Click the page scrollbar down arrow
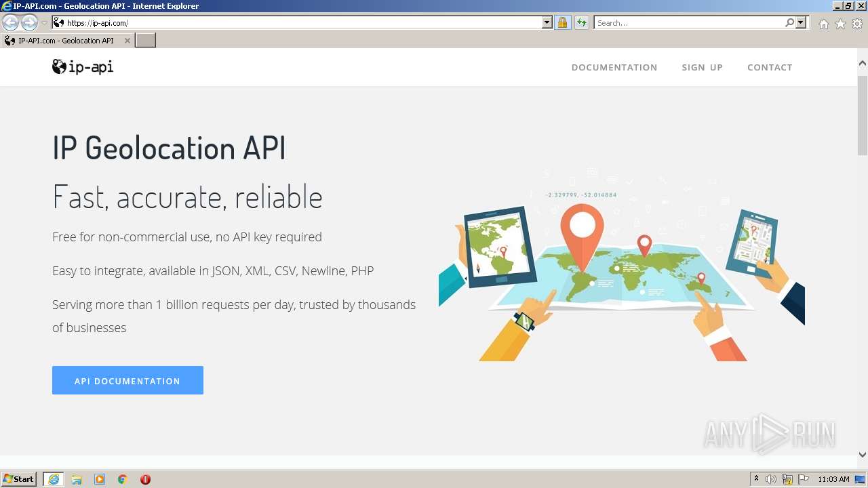Screen dimensions: 868x488 pyautogui.click(x=863, y=455)
